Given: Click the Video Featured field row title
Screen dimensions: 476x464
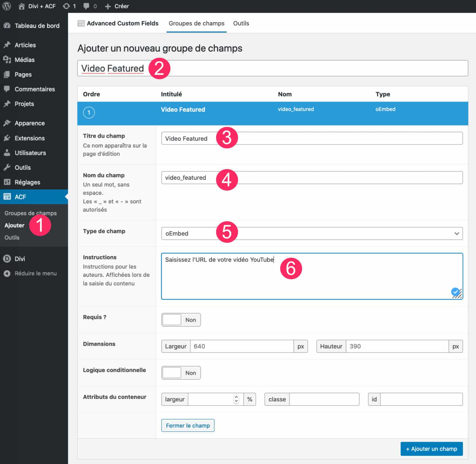Looking at the screenshot, I should click(183, 109).
